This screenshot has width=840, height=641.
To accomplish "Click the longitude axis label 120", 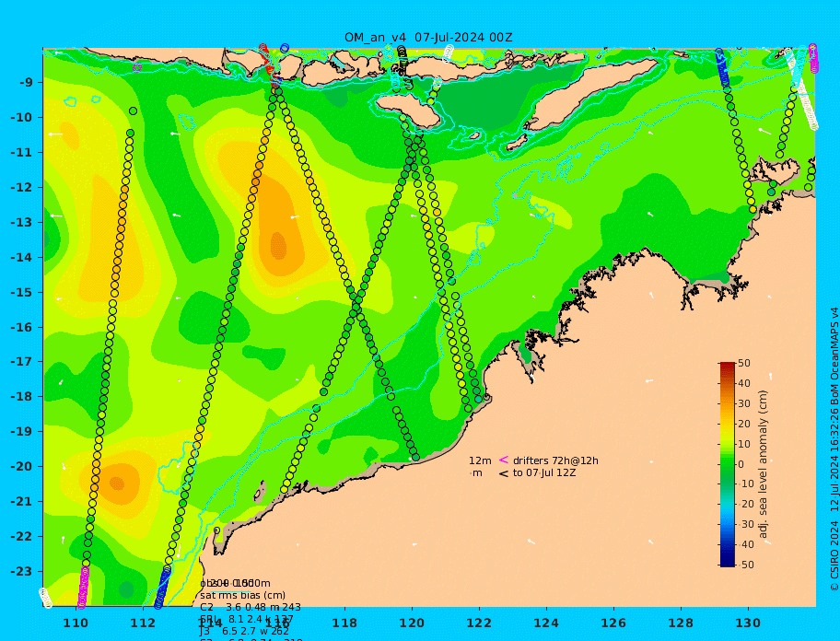I will 412,623.
